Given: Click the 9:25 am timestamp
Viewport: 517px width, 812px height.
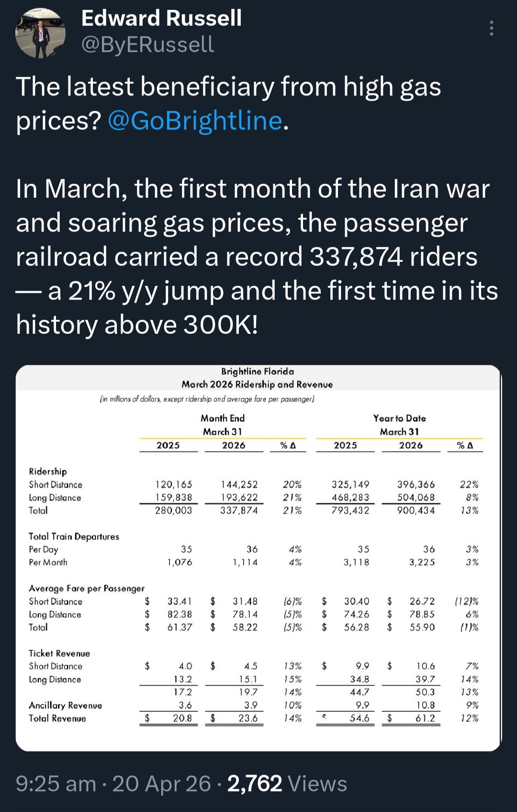Looking at the screenshot, I should click(x=56, y=784).
